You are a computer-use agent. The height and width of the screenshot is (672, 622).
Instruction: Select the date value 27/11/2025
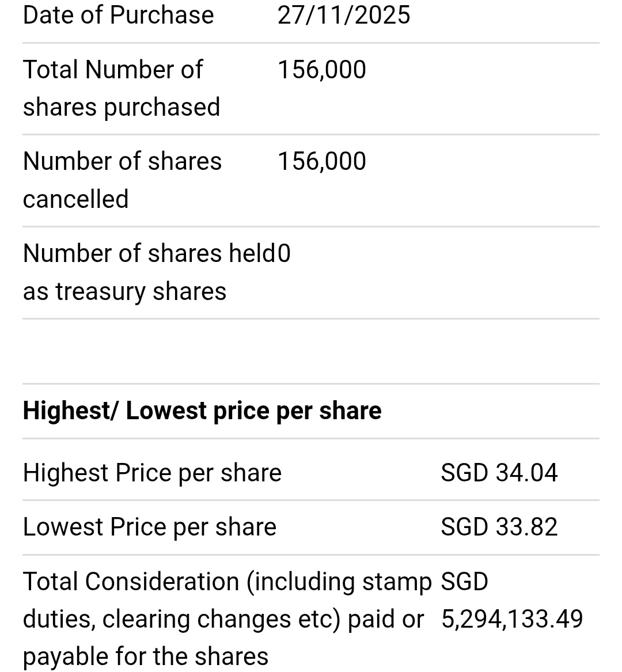[344, 16]
